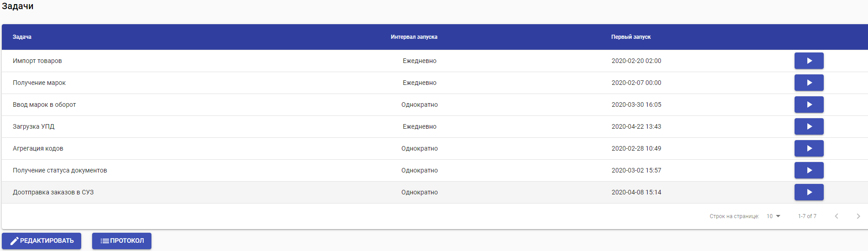Select the Загрузка УПД row
This screenshot has width=868, height=251.
click(x=34, y=126)
